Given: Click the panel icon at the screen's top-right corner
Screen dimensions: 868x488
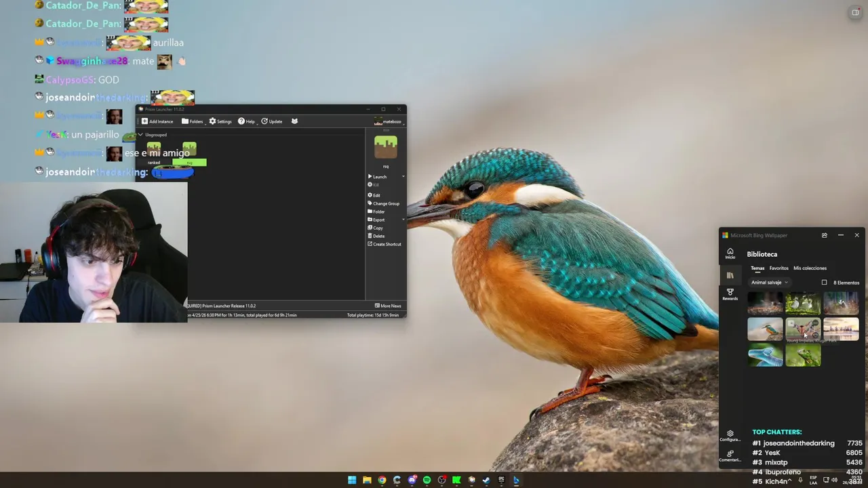Looking at the screenshot, I should coord(855,12).
